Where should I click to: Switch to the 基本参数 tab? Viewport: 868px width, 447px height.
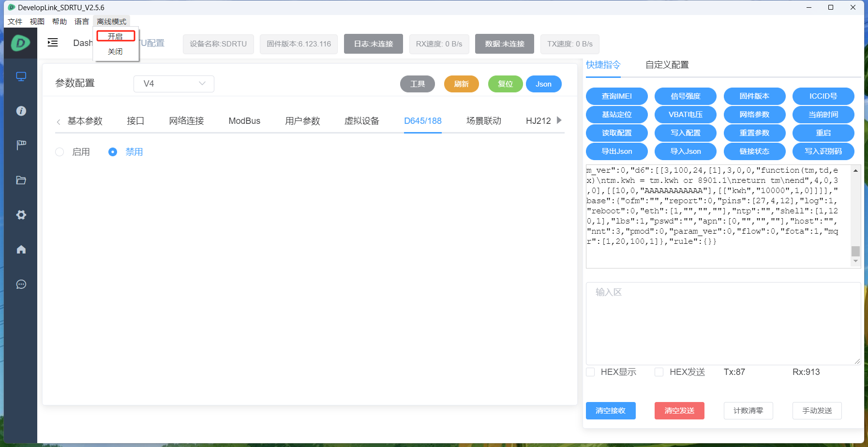pos(85,121)
